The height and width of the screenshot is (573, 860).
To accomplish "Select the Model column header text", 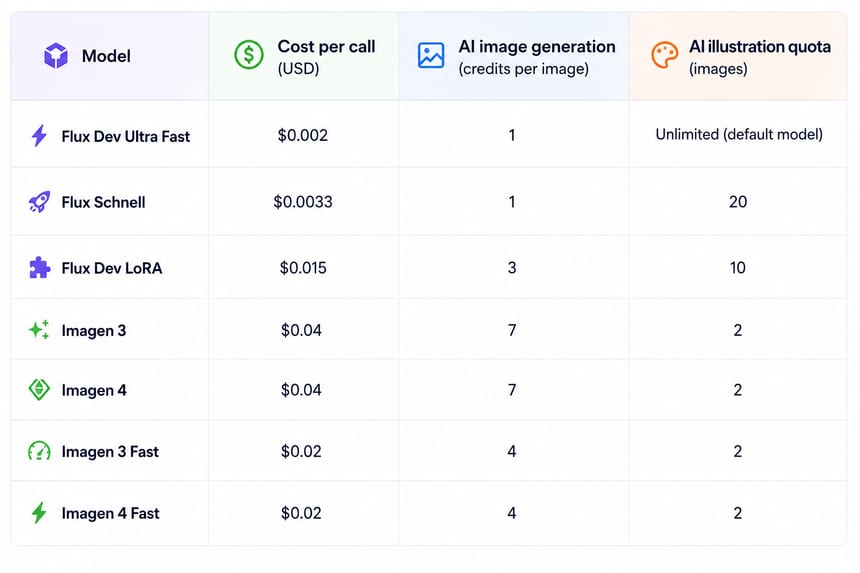I will 106,56.
